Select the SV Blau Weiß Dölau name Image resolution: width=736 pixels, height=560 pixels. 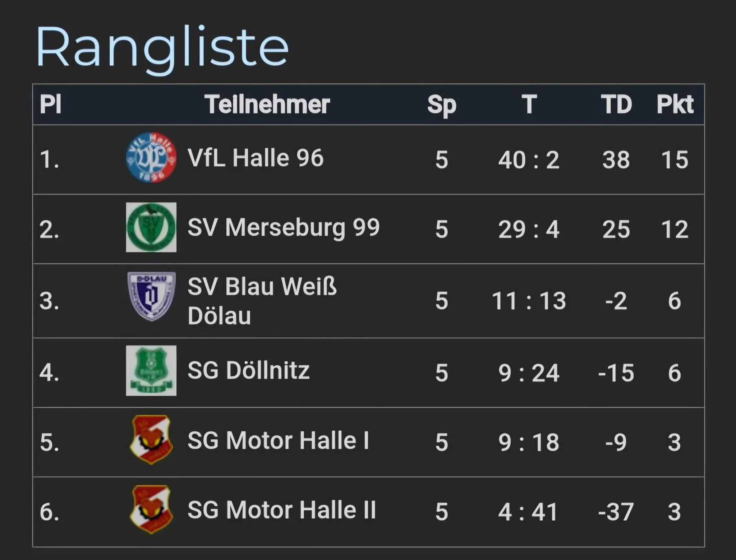click(262, 301)
